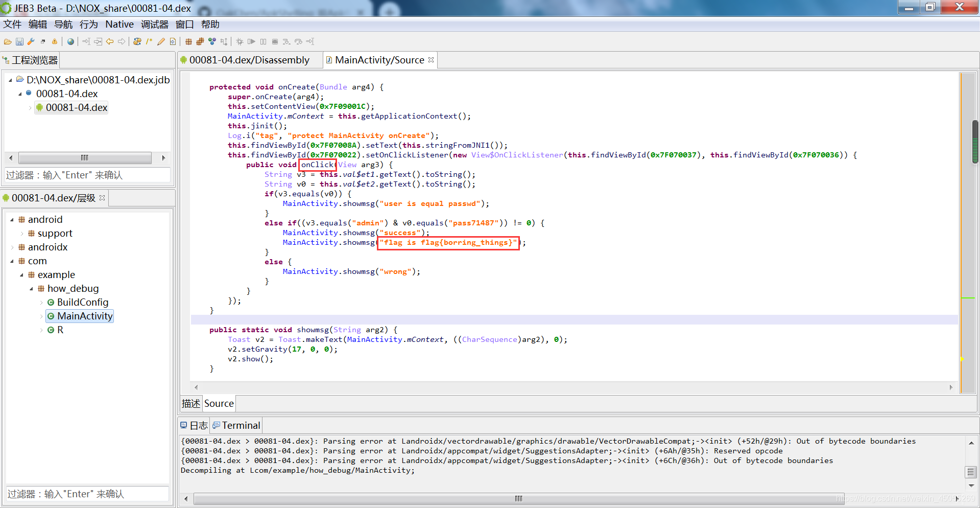Collapse the com package node
The image size is (980, 508).
pos(12,261)
